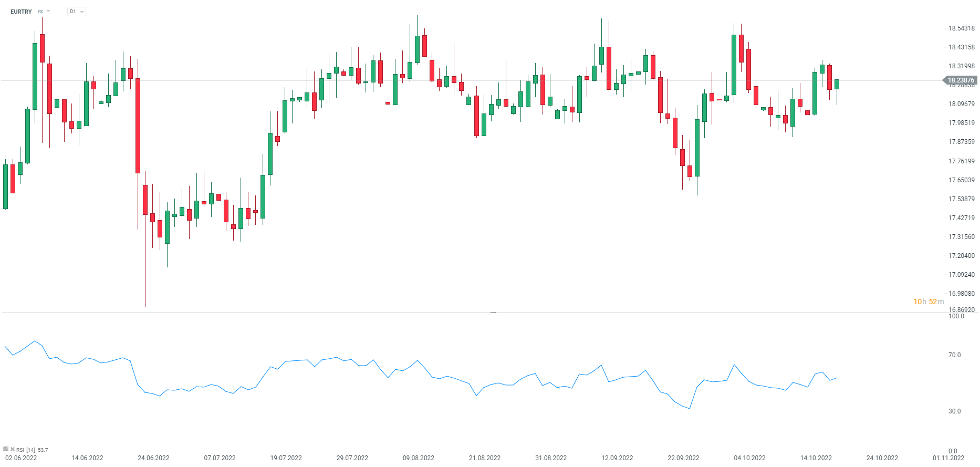The image size is (980, 467).
Task: Click the 18.54318 price axis label
Action: point(961,28)
